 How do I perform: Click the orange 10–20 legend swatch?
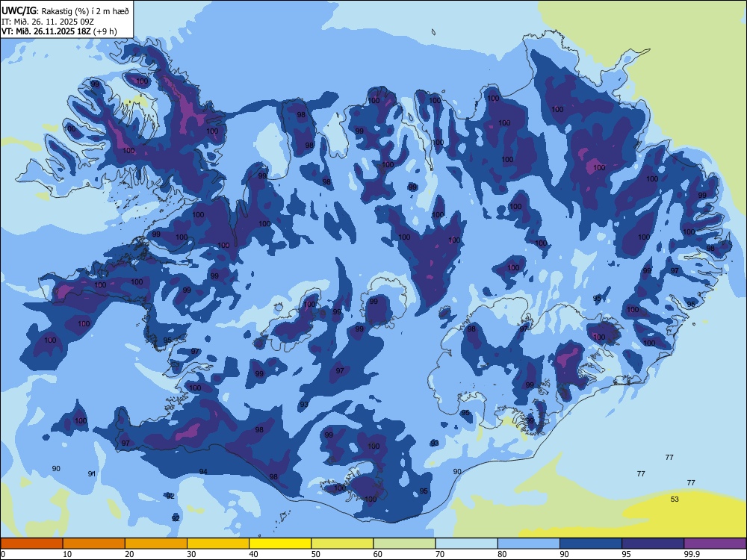click(x=94, y=544)
